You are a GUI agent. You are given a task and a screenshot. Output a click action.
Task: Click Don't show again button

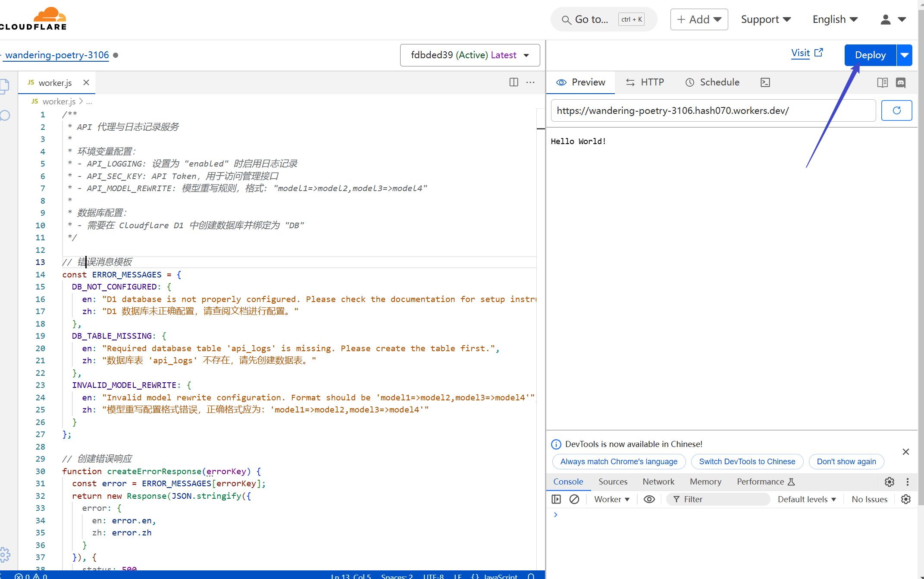[846, 462]
